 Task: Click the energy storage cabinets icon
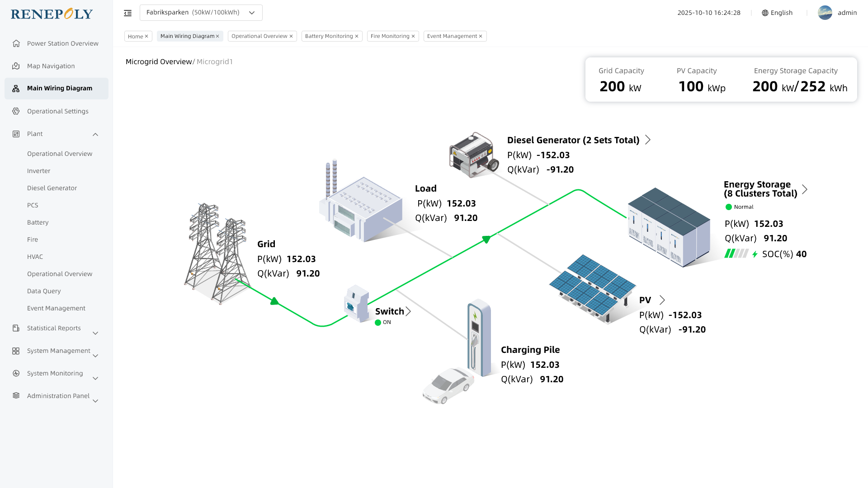668,227
